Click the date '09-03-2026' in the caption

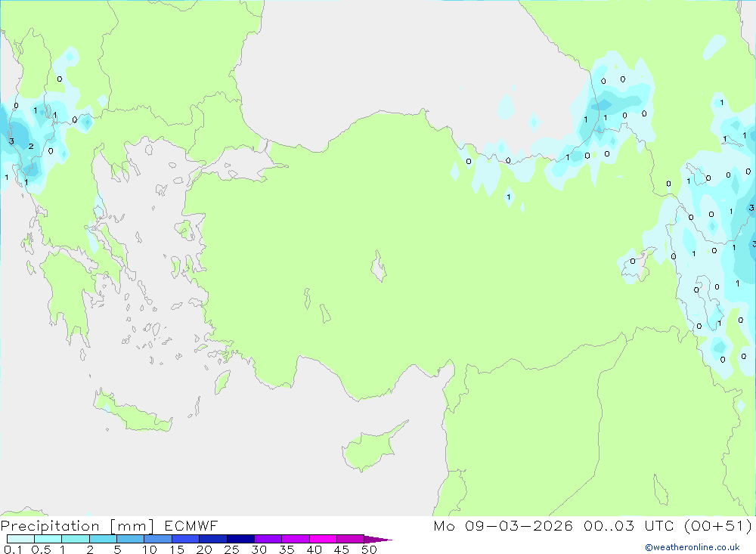pyautogui.click(x=519, y=525)
